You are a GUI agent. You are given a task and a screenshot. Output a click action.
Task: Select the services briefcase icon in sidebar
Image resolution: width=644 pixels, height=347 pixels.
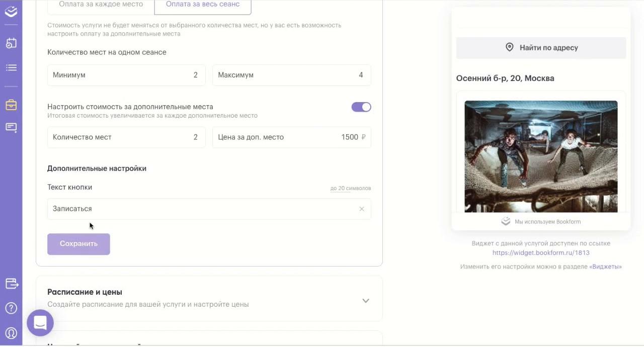pyautogui.click(x=11, y=105)
